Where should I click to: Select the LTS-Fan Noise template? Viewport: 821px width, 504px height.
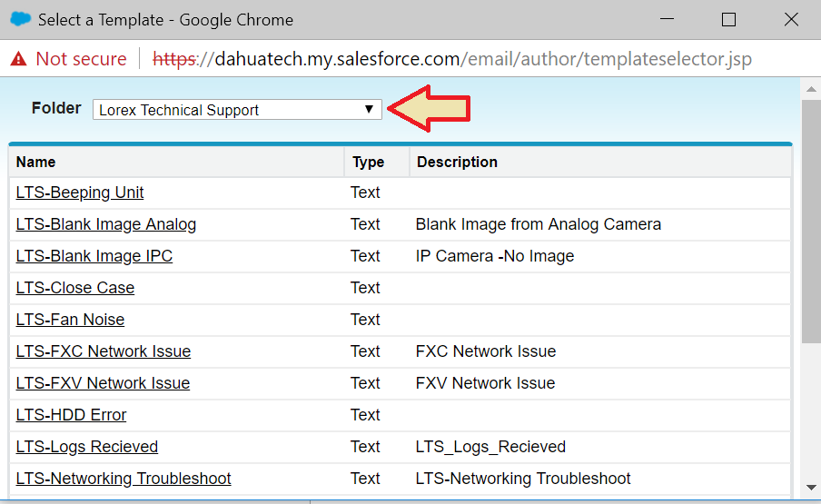70,320
